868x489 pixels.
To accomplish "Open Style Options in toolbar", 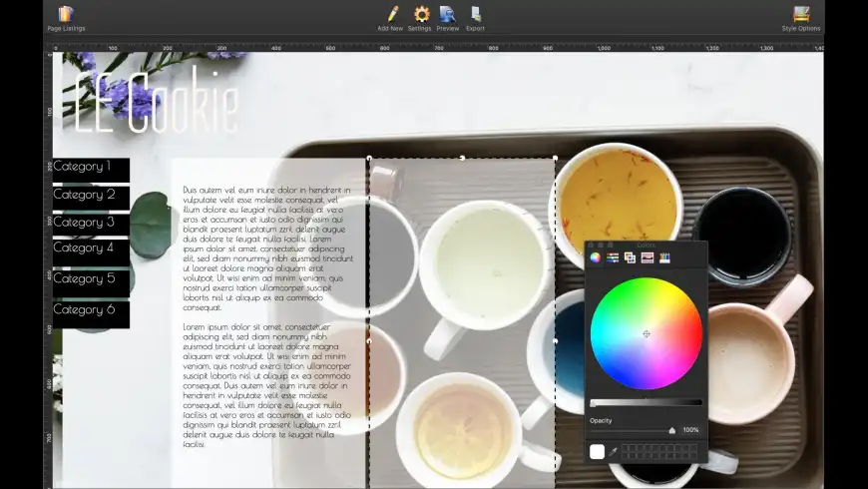I will 801,18.
